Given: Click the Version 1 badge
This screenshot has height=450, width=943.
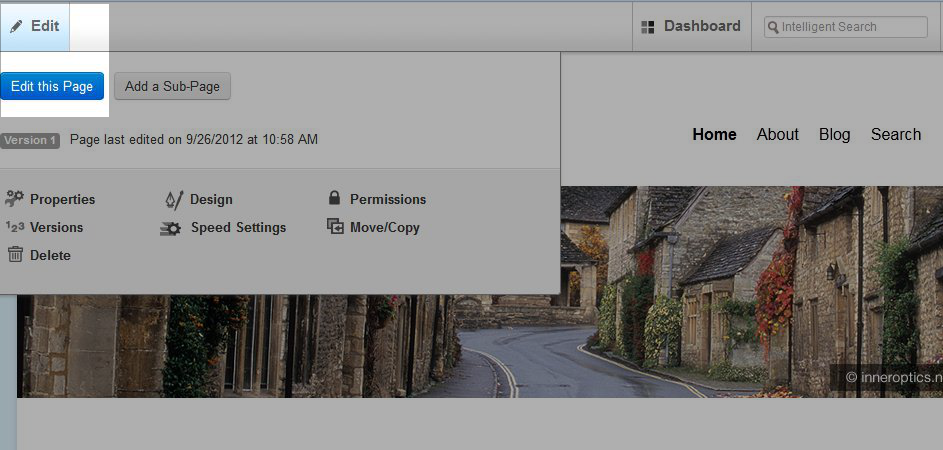Looking at the screenshot, I should click(29, 141).
